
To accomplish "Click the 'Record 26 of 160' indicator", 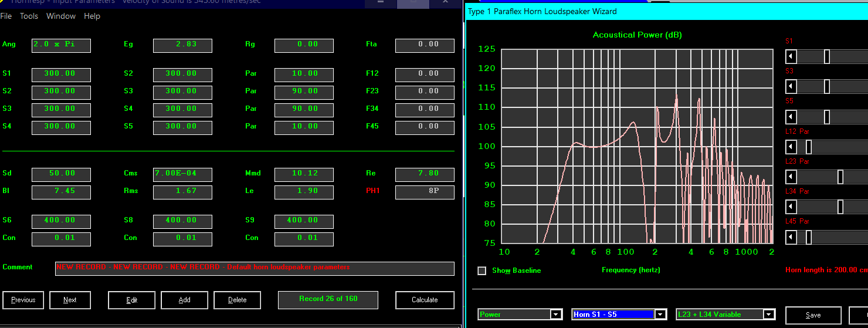I will click(x=328, y=300).
